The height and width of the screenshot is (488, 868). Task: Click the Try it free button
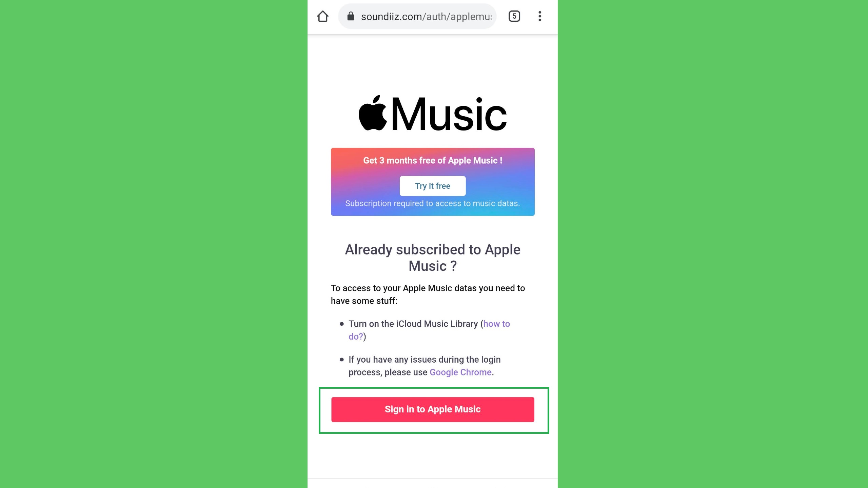(x=432, y=186)
